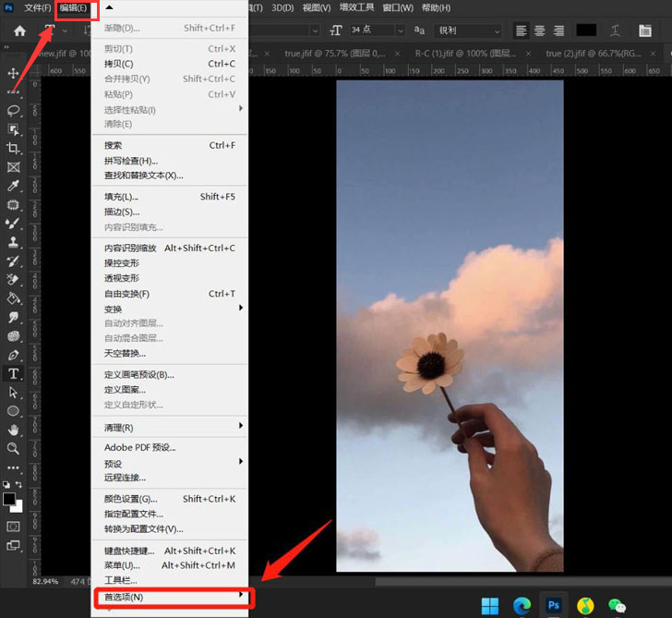
Task: Select the Horizontal Type tool
Action: [x=14, y=374]
